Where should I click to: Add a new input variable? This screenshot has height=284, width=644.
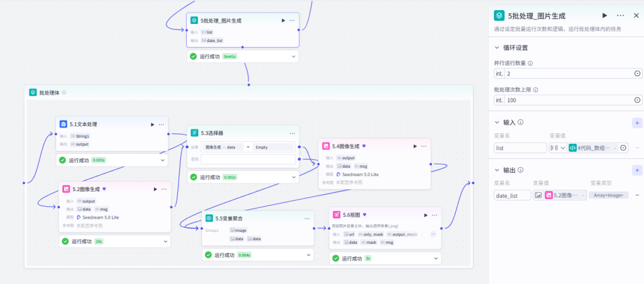tap(636, 123)
